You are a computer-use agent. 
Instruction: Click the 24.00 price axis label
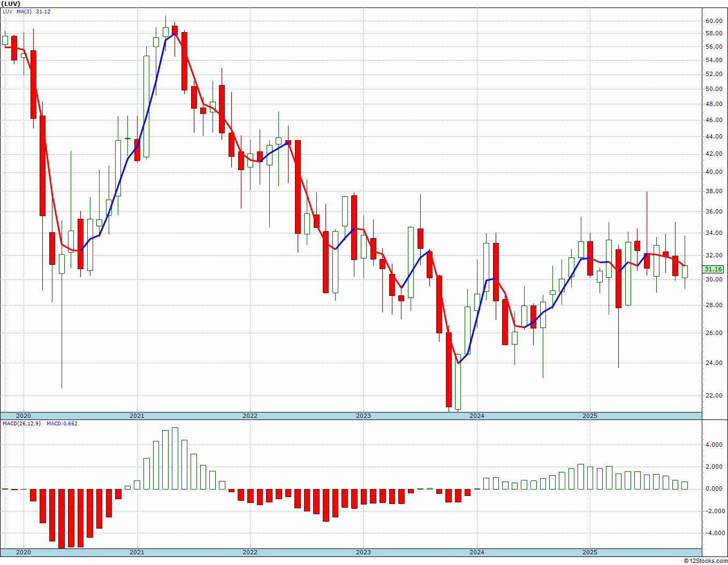click(714, 363)
